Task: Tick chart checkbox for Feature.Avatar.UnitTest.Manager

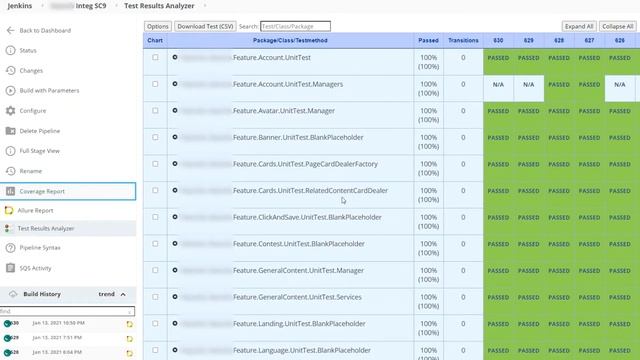Action: coord(155,111)
